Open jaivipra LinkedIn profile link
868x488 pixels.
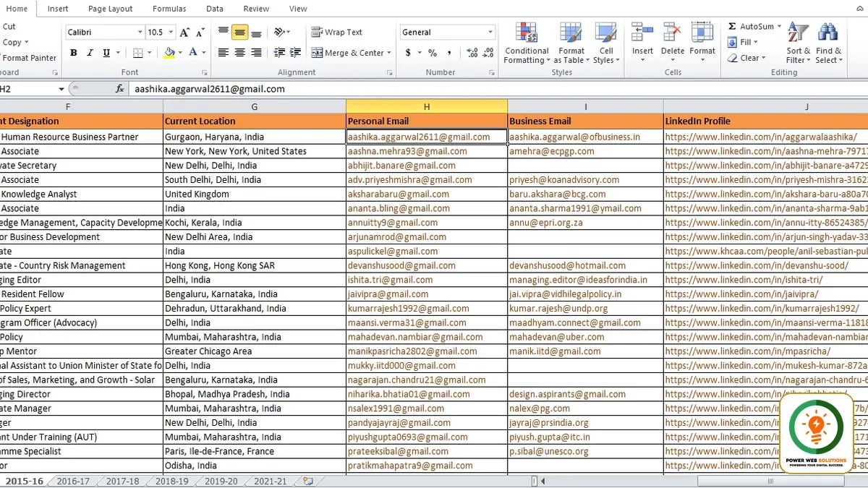pos(741,294)
